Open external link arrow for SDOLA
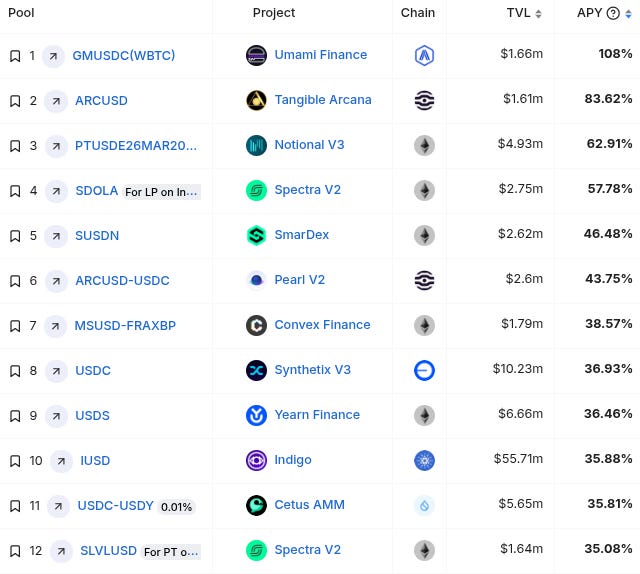 tap(56, 191)
